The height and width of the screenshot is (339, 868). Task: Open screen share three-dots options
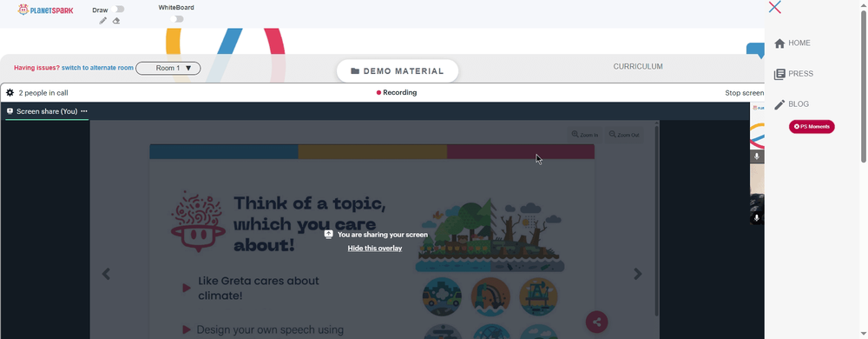(84, 111)
